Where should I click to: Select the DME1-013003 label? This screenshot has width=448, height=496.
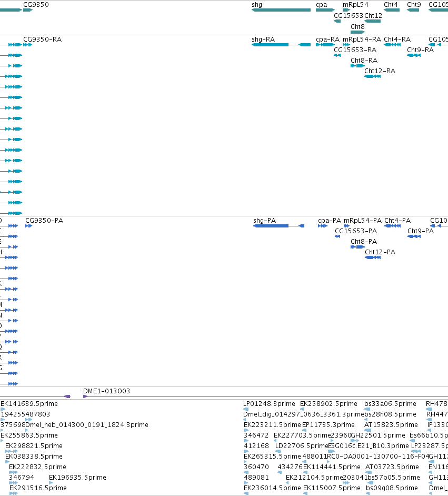(x=106, y=391)
